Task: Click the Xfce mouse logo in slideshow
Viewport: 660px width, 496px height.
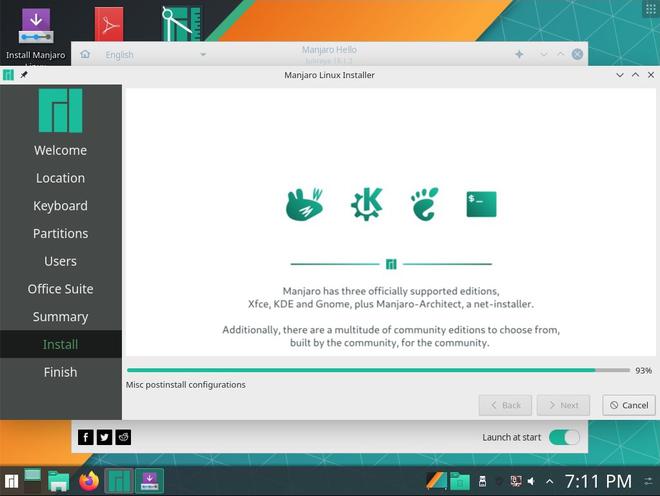Action: (305, 204)
